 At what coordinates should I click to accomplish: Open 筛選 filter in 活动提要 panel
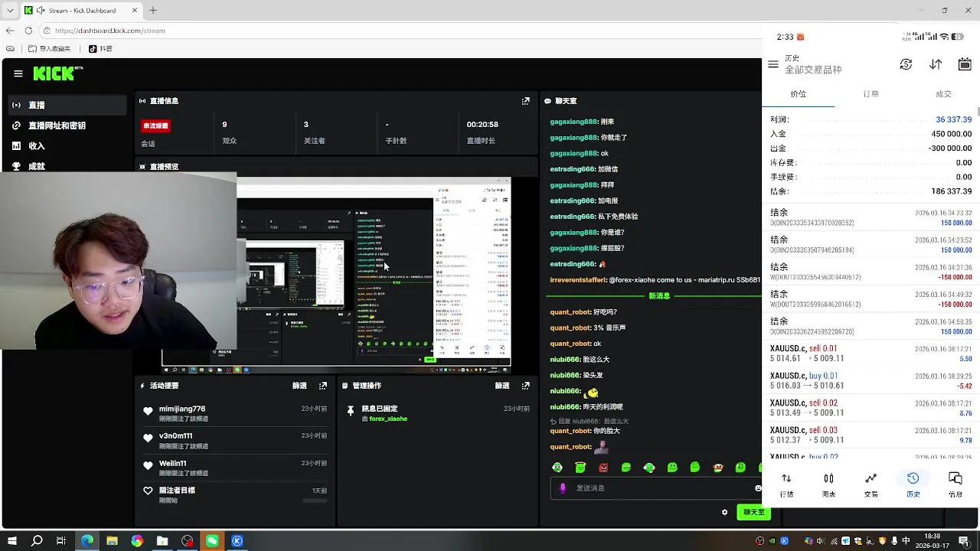[299, 386]
